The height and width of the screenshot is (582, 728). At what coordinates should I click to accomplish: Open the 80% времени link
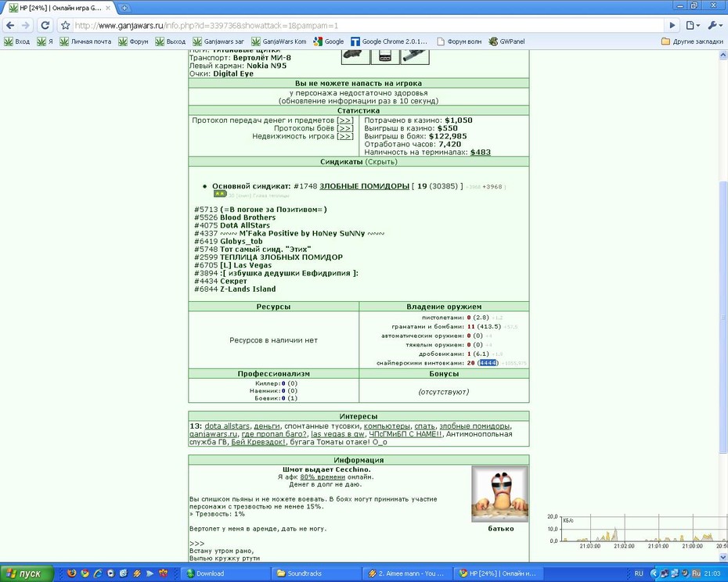tap(323, 476)
